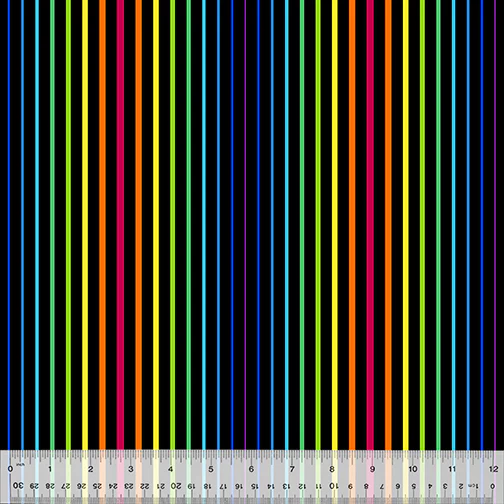Click the mirrored centimeter number 30 on the ruler
The height and width of the screenshot is (504, 504).
click(x=18, y=485)
